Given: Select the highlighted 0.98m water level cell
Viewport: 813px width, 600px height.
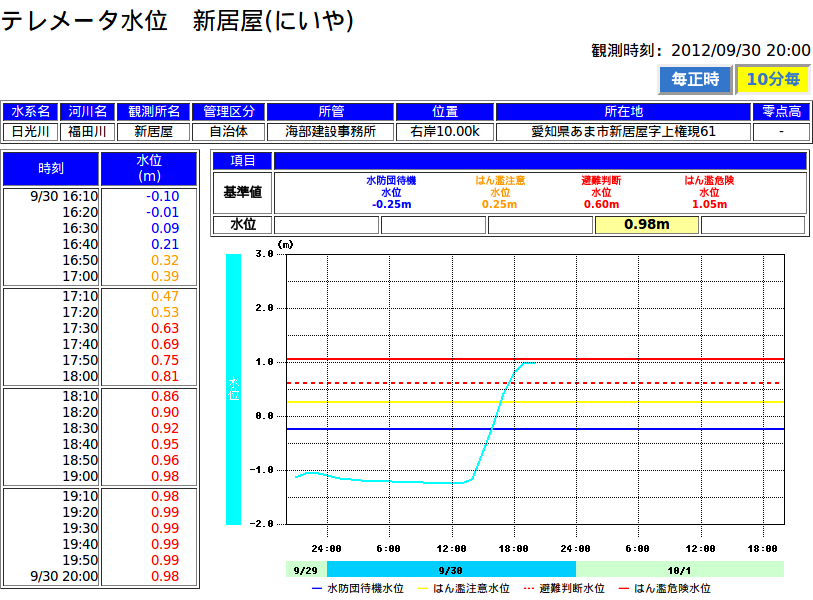Looking at the screenshot, I should point(646,224).
